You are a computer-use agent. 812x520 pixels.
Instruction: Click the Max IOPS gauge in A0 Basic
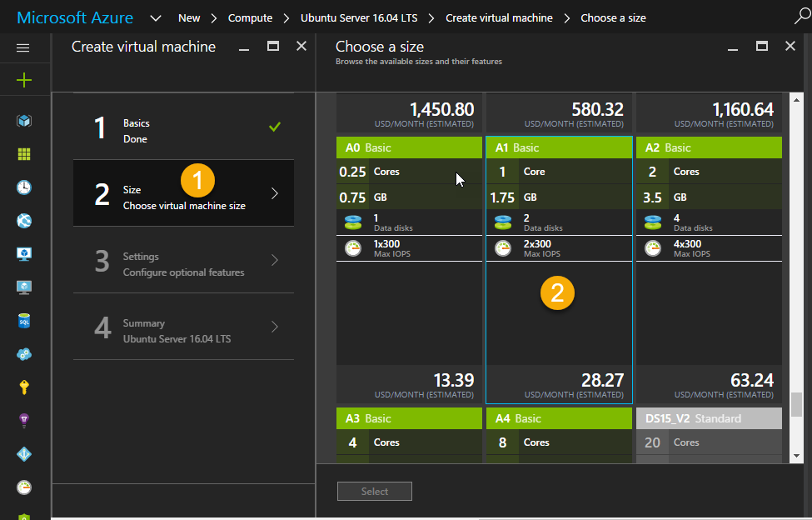pos(353,248)
